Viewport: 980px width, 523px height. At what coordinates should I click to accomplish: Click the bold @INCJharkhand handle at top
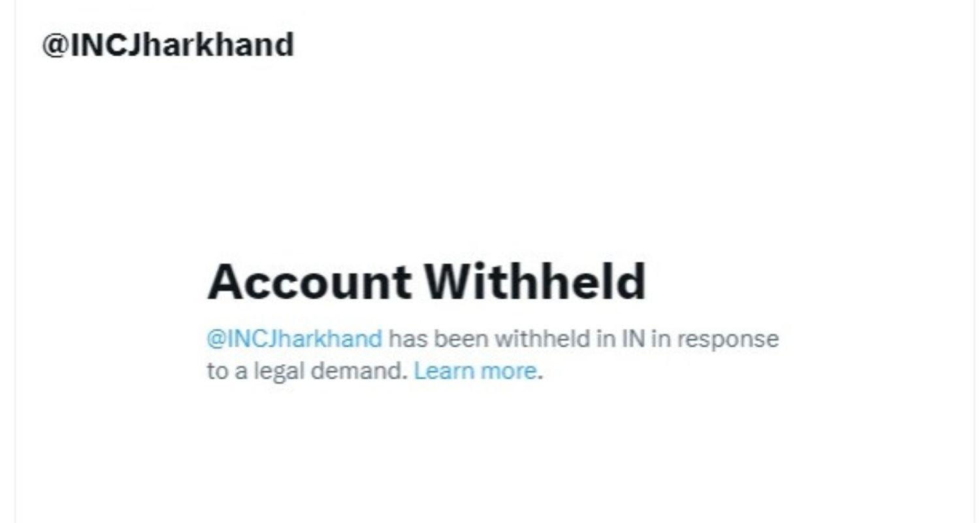[x=168, y=45]
